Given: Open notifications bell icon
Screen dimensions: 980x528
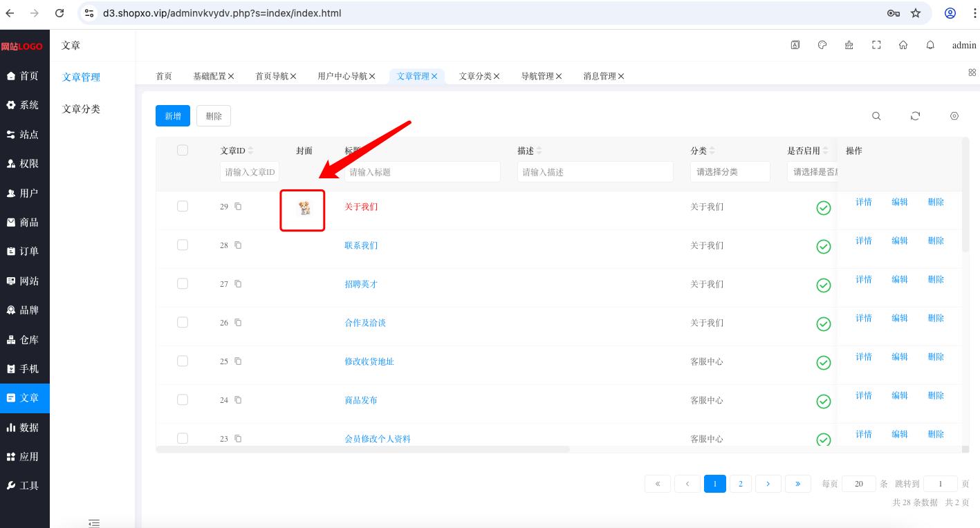Looking at the screenshot, I should [930, 45].
